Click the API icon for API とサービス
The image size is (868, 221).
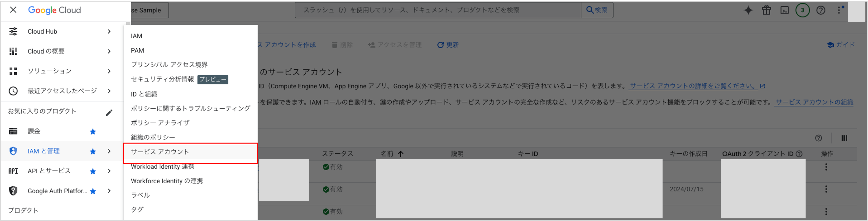click(13, 171)
